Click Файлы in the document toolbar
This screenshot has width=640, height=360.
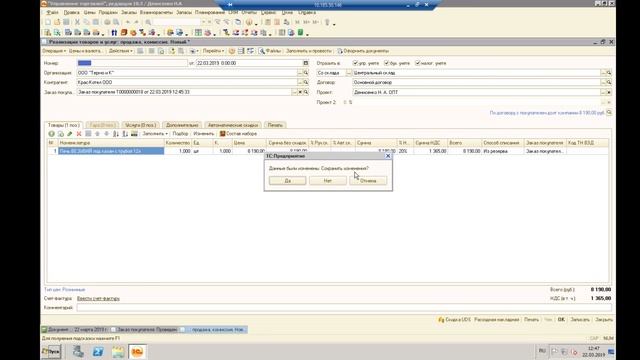click(x=270, y=51)
